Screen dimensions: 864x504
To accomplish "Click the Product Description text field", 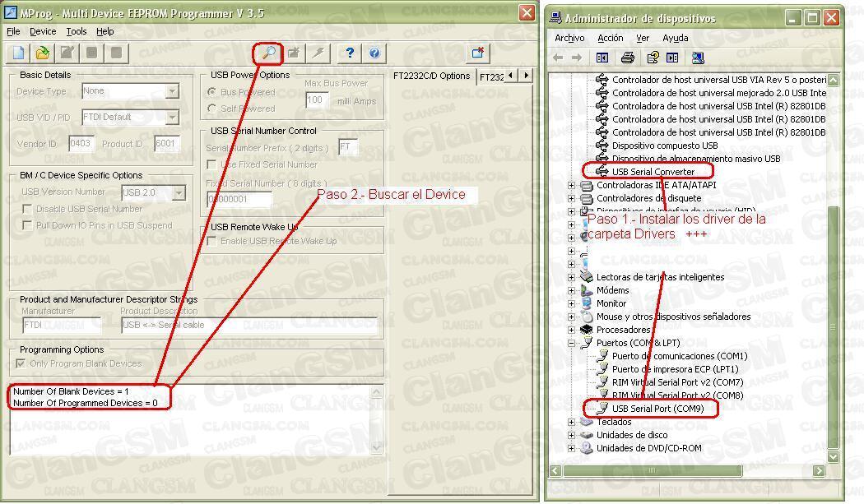I will click(249, 325).
